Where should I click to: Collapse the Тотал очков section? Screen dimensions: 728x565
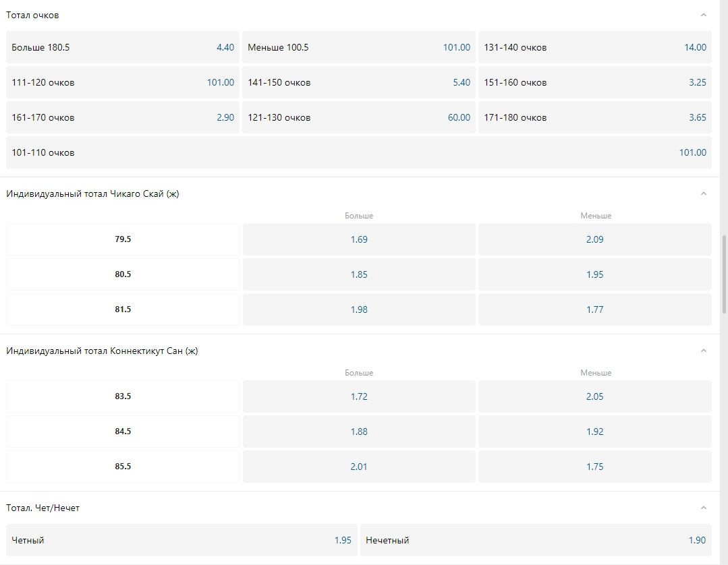pyautogui.click(x=703, y=15)
